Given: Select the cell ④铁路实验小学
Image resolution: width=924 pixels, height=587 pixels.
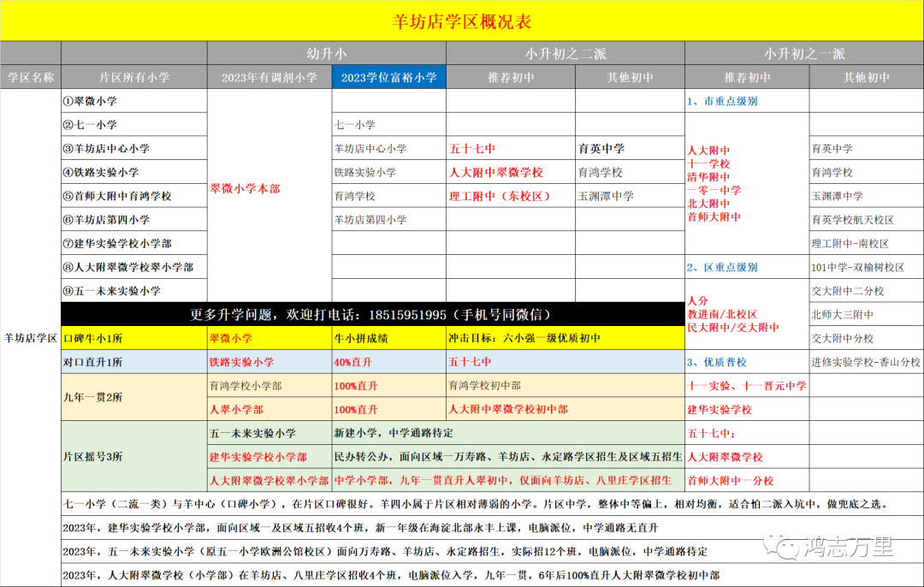Looking at the screenshot, I should [x=133, y=172].
